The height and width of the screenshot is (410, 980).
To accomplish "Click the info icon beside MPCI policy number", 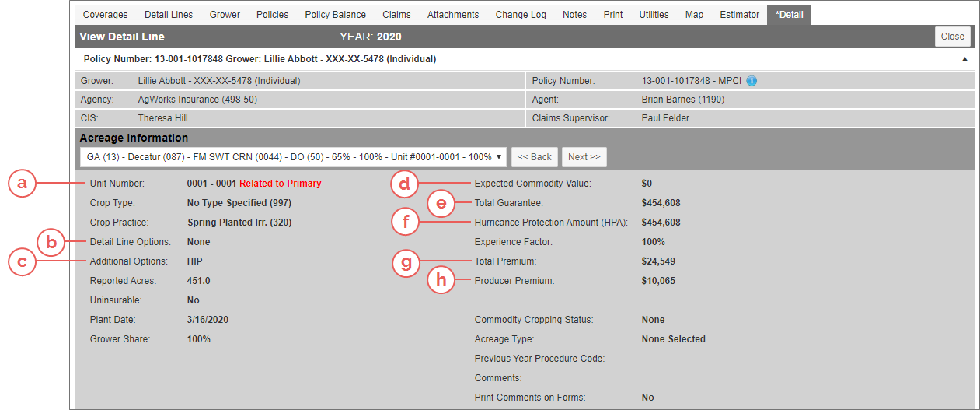I will click(x=752, y=80).
